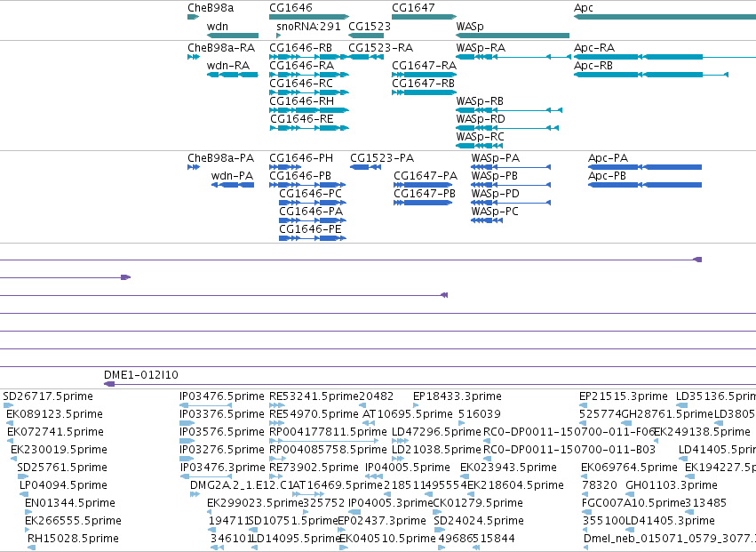Open EST IP03376.5prime

point(187,423)
